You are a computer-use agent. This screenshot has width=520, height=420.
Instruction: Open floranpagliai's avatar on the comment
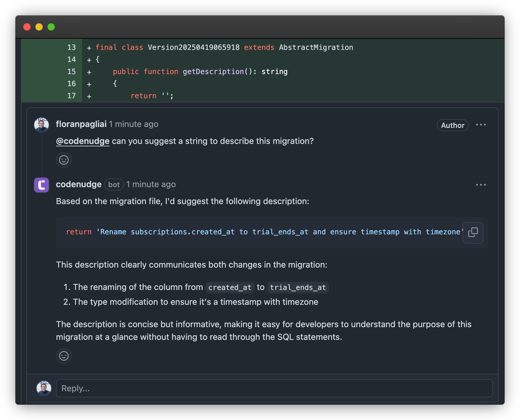click(x=41, y=125)
